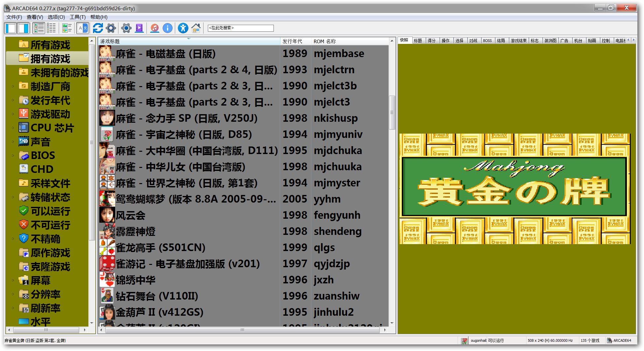Expand the 不精确 tree node
Viewport: 644px width, 351px height.
click(13, 239)
